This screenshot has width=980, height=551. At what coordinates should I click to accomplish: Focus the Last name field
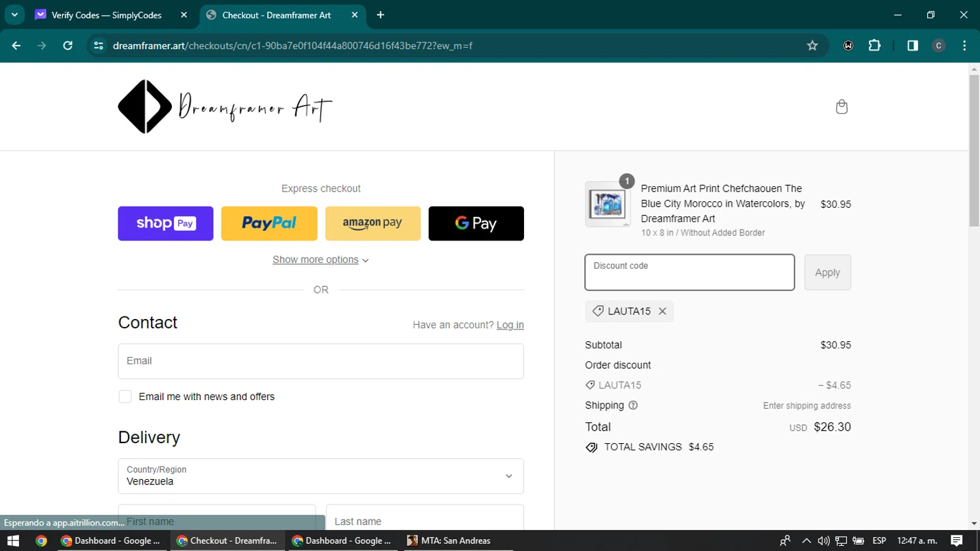point(425,518)
